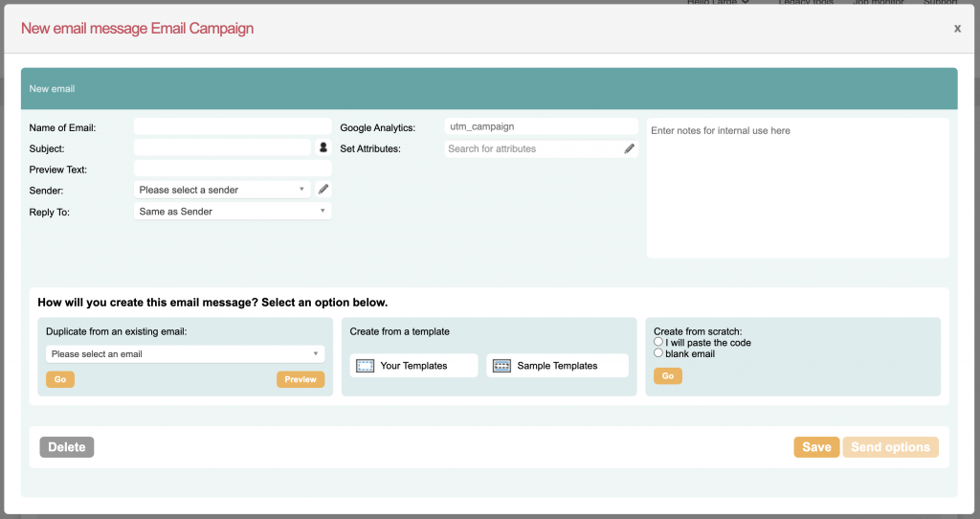Expand the Reply To dropdown
This screenshot has height=519, width=980.
pos(233,212)
